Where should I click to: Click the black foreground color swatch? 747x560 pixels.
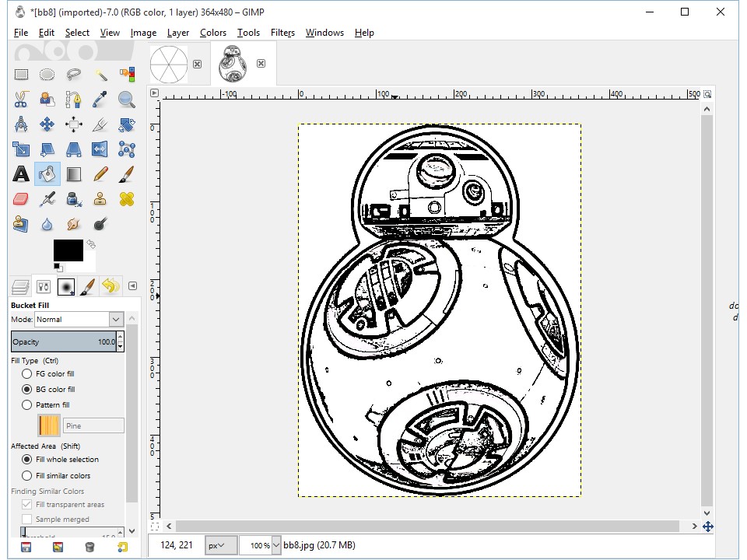(x=67, y=250)
